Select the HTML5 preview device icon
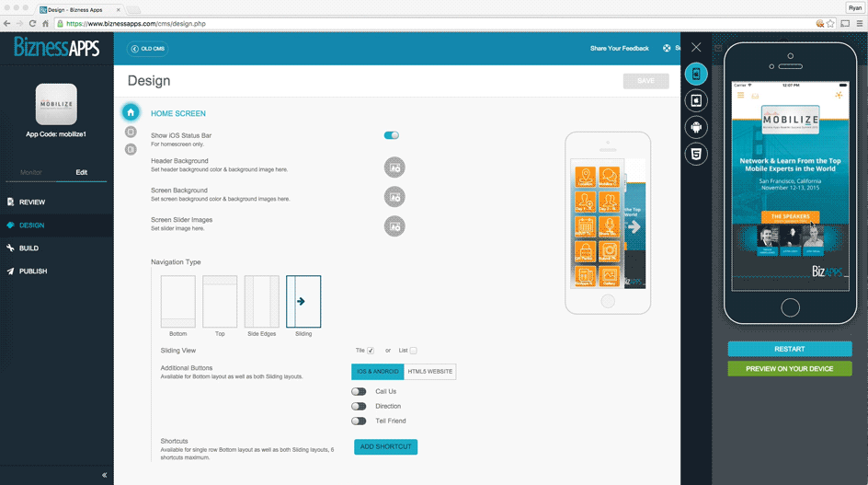 pos(696,154)
